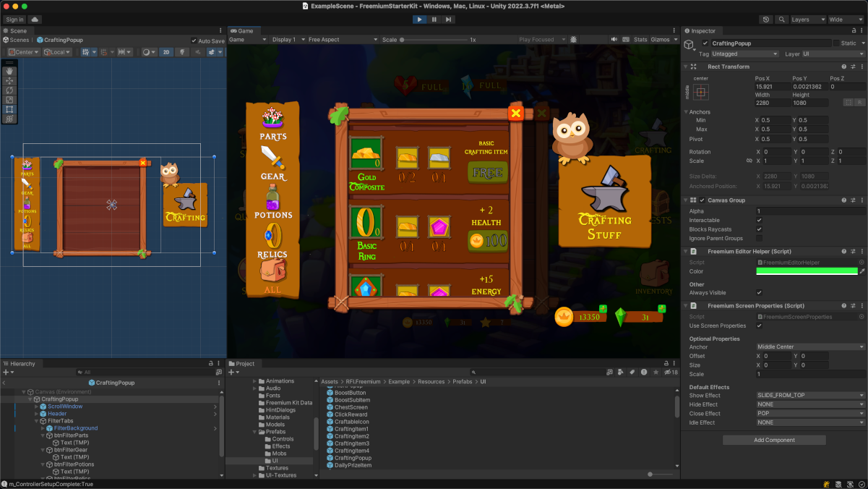Uncheck the Auto Save checkbox
The image size is (868, 489).
(194, 41)
